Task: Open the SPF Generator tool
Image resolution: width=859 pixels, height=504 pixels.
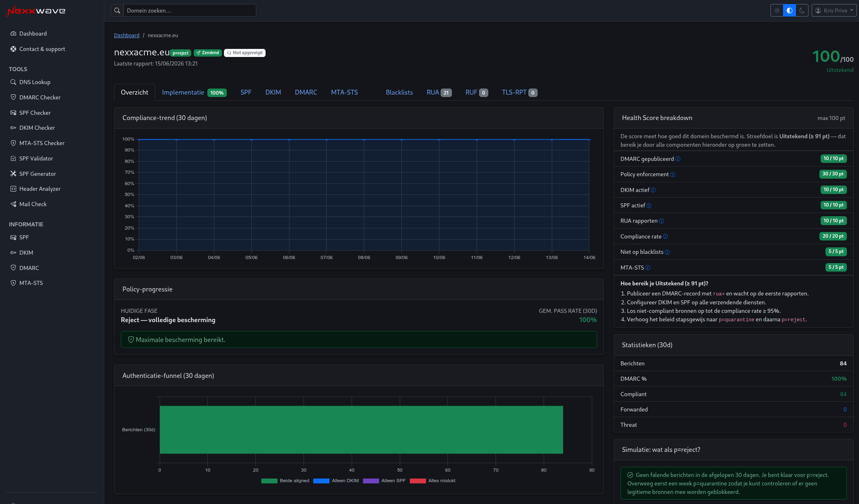Action: click(x=38, y=174)
